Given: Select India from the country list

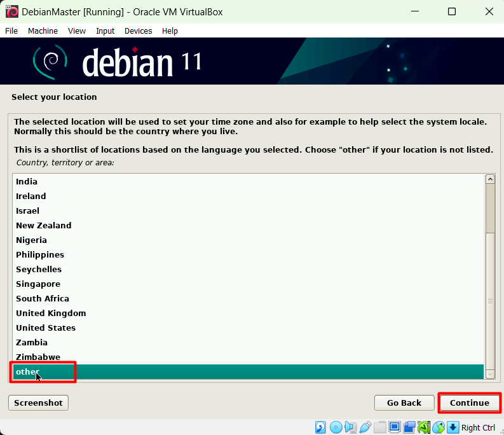Looking at the screenshot, I should [248, 181].
